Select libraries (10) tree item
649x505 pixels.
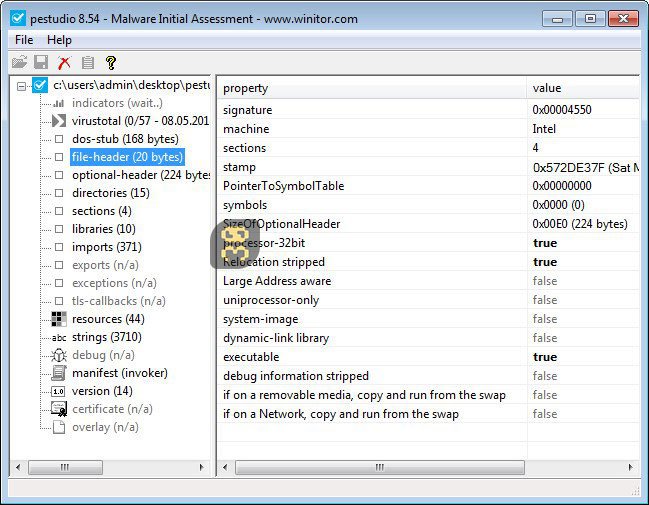tap(103, 229)
